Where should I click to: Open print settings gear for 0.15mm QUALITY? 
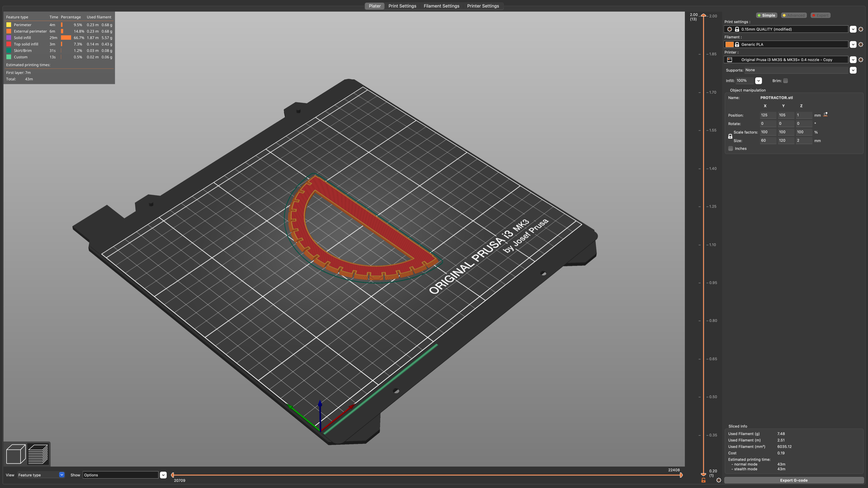(861, 29)
